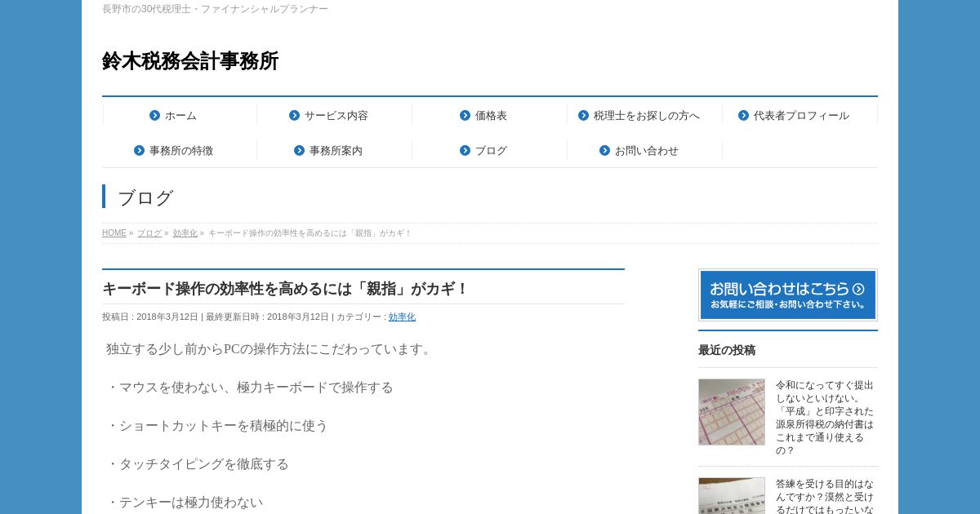
Task: Click the 最近の投稿 sidebar heading
Action: 727,350
